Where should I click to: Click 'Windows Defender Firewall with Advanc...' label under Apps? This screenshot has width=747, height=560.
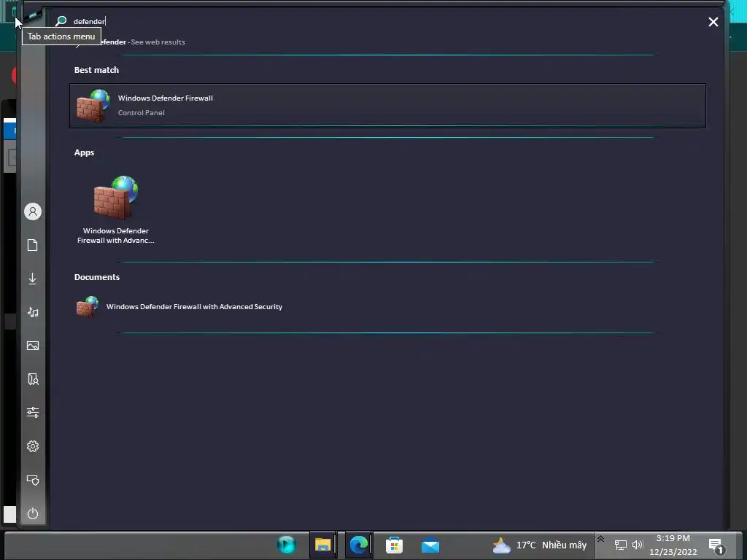(116, 236)
